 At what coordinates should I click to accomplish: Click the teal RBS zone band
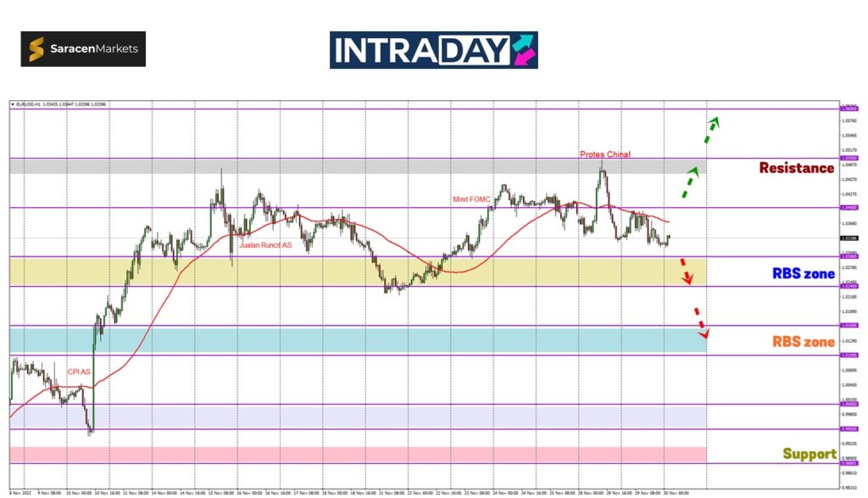click(356, 340)
